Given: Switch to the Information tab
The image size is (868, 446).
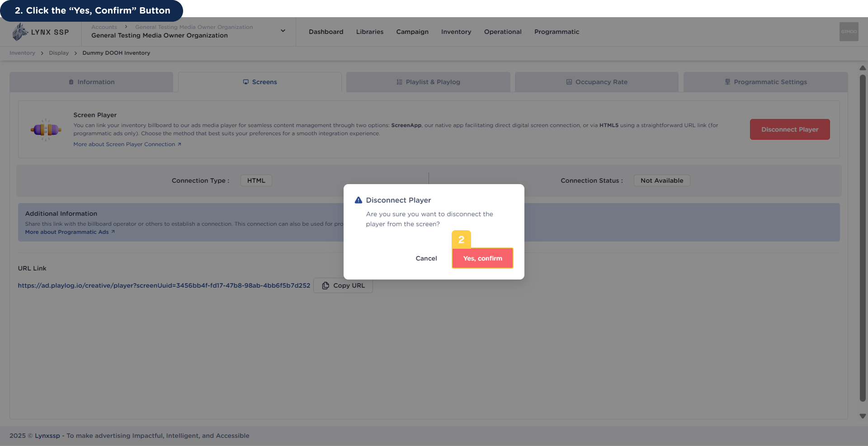Looking at the screenshot, I should click(91, 82).
